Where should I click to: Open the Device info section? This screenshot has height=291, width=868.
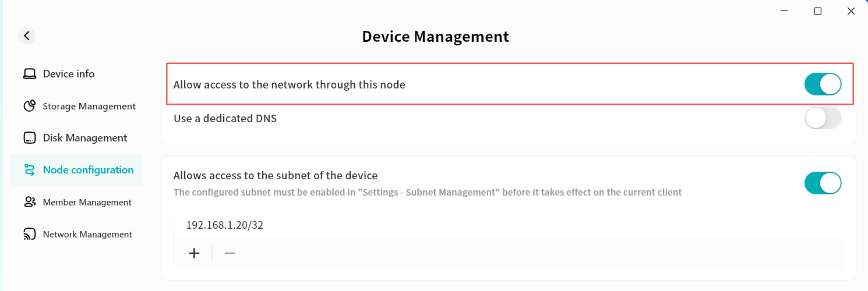(x=69, y=74)
